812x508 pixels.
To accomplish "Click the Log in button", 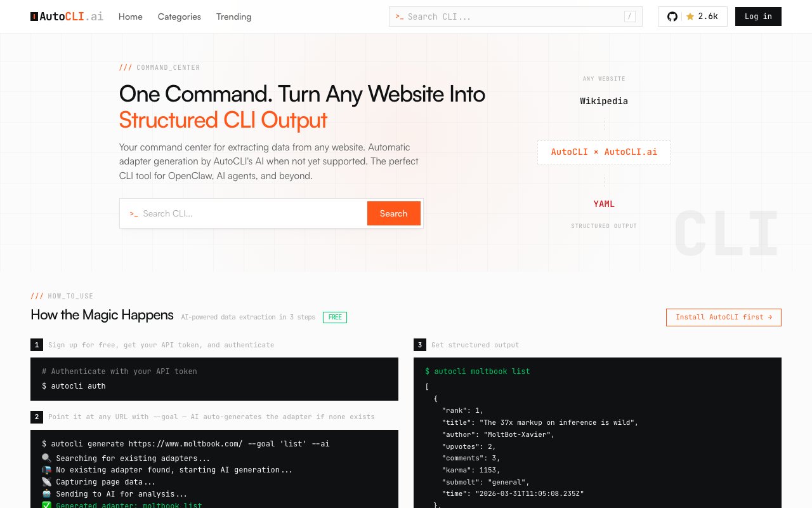I will pyautogui.click(x=758, y=17).
